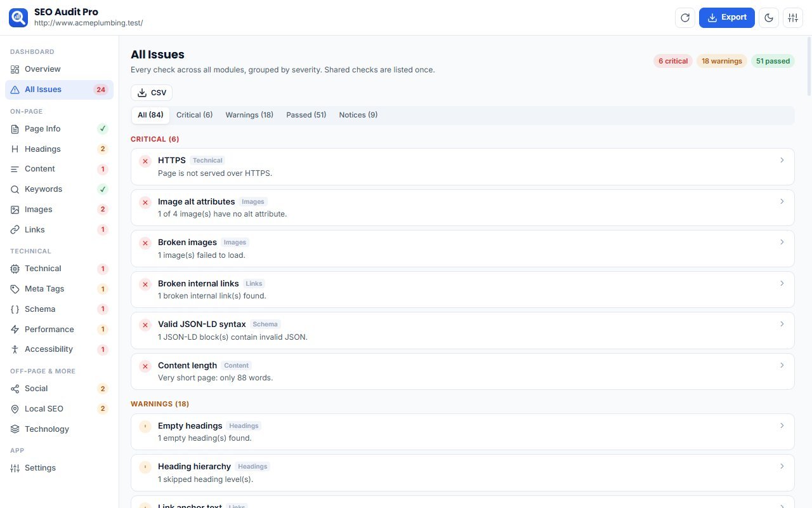Click the 51 passed summary badge

click(773, 61)
